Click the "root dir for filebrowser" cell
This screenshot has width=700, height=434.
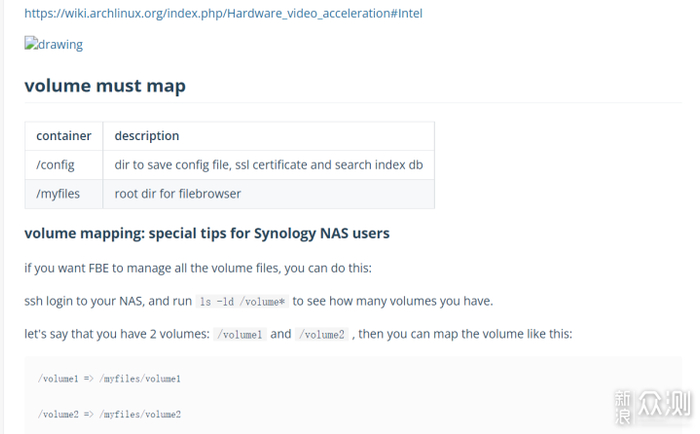coord(178,193)
